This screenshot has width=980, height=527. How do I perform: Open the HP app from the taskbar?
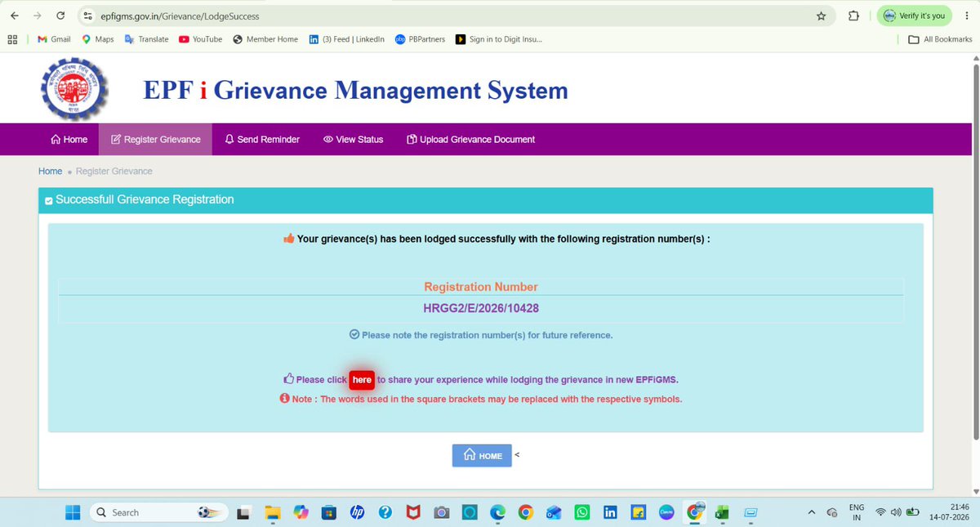(x=357, y=512)
